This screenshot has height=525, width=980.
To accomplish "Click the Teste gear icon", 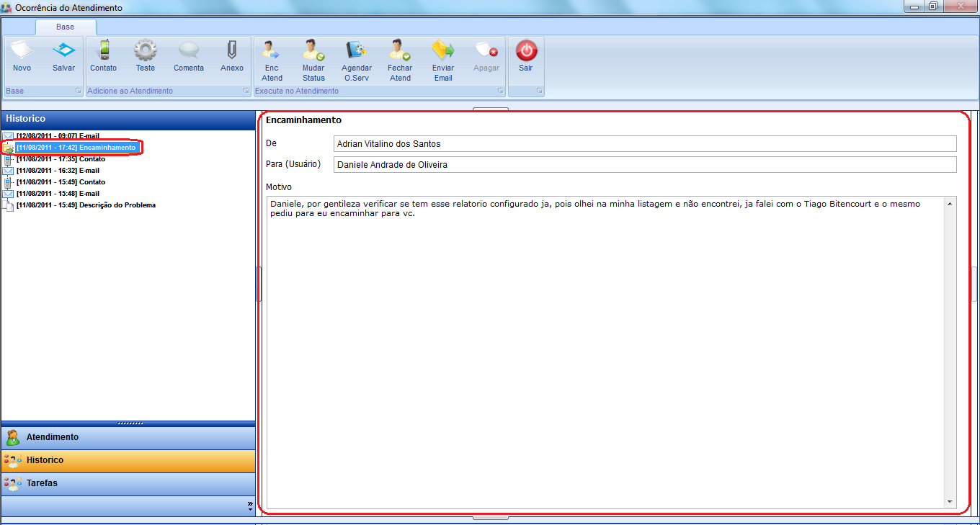I will (146, 56).
